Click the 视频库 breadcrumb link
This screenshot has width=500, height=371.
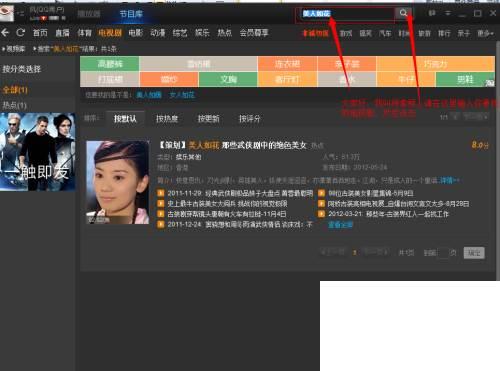(x=16, y=49)
